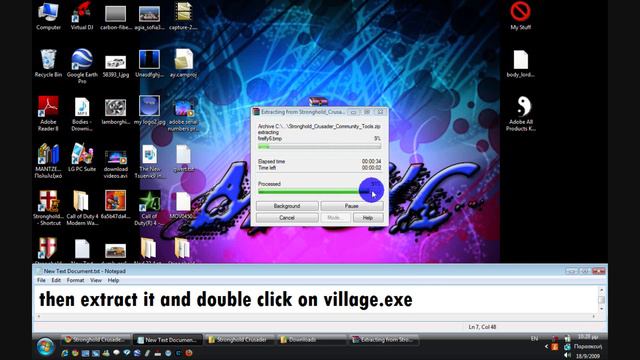Click Internet Explorer quick launch icon
Screen dimensions: 640x360
click(x=65, y=353)
